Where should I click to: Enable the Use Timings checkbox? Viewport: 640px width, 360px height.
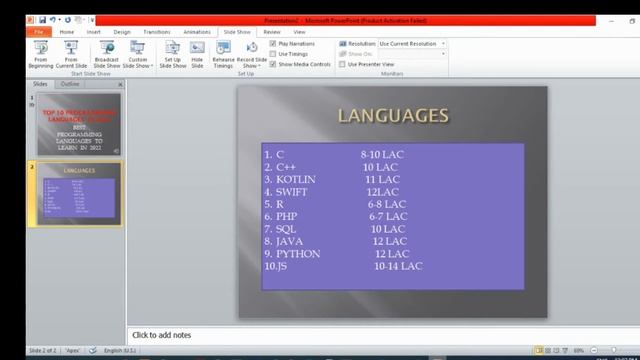273,54
